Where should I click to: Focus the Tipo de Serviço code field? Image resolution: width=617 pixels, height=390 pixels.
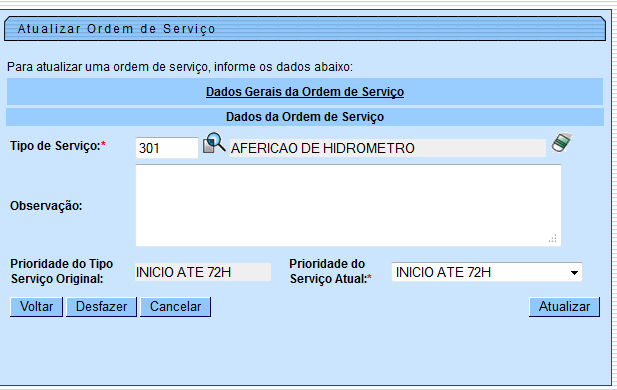[167, 148]
